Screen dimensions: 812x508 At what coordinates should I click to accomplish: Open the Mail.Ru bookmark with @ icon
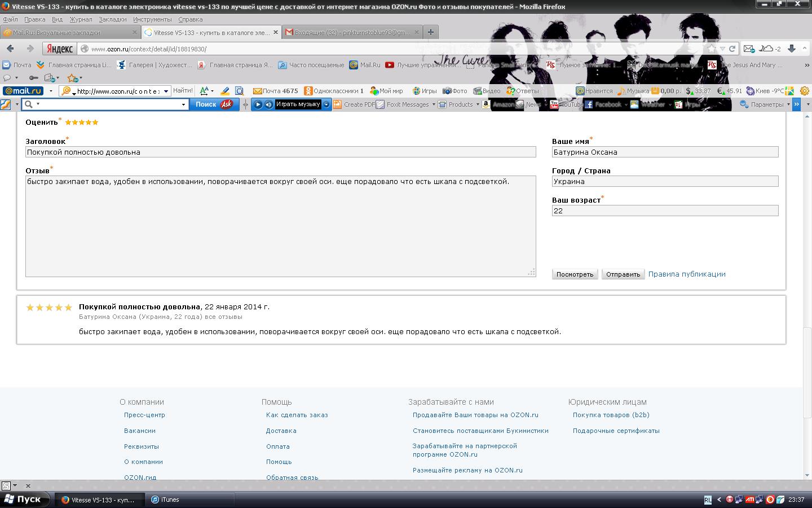(x=365, y=65)
